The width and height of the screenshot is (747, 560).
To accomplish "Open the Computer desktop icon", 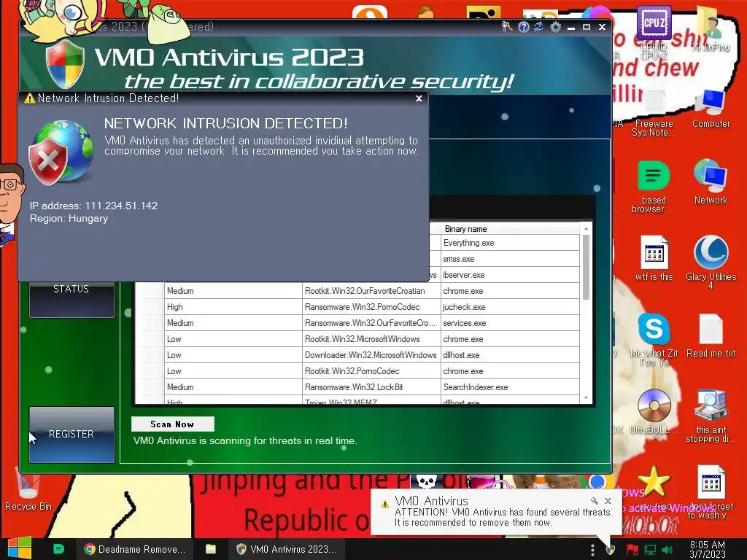I will click(711, 109).
